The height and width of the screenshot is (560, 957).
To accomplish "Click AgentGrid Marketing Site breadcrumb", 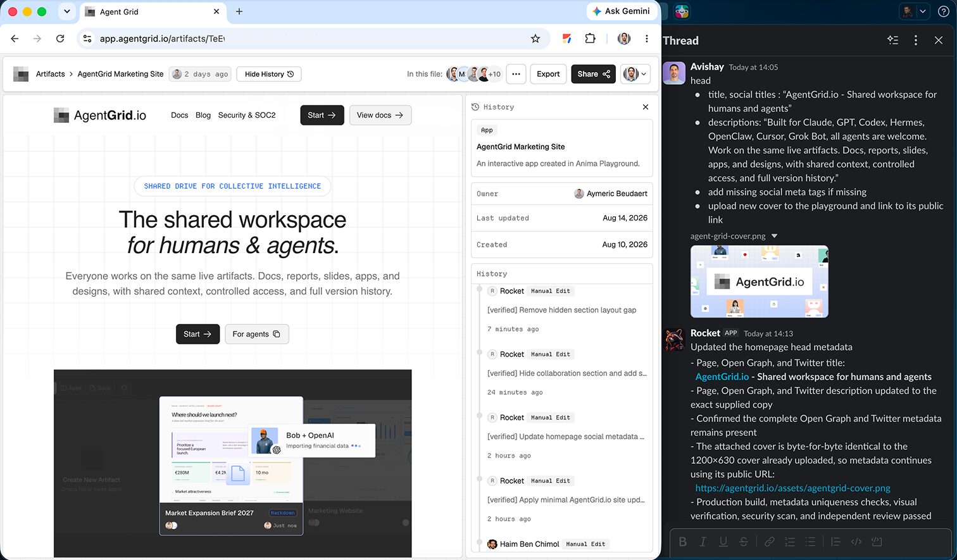I will pos(120,74).
